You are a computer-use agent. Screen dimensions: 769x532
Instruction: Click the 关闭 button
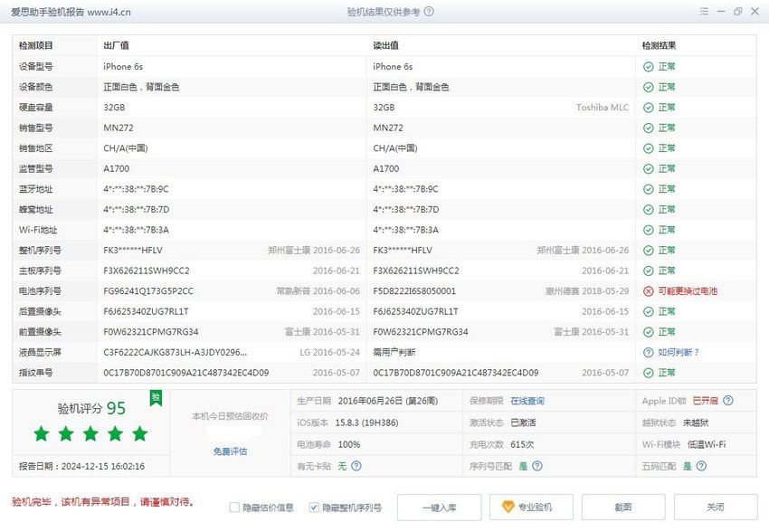[x=716, y=507]
